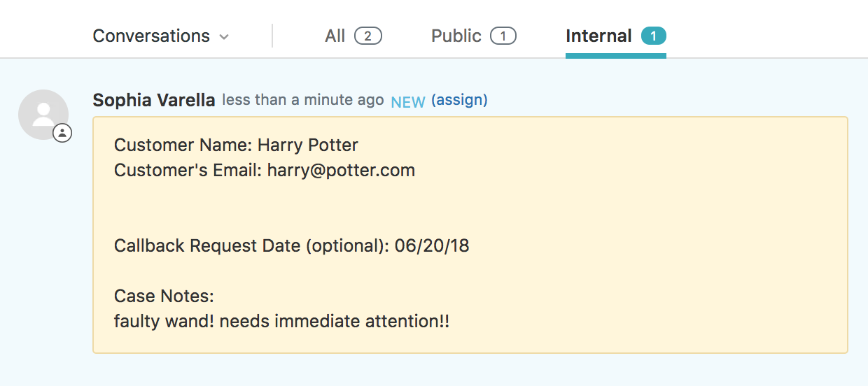The height and width of the screenshot is (386, 868).
Task: Click the All tab count badge 2
Action: pyautogui.click(x=368, y=36)
